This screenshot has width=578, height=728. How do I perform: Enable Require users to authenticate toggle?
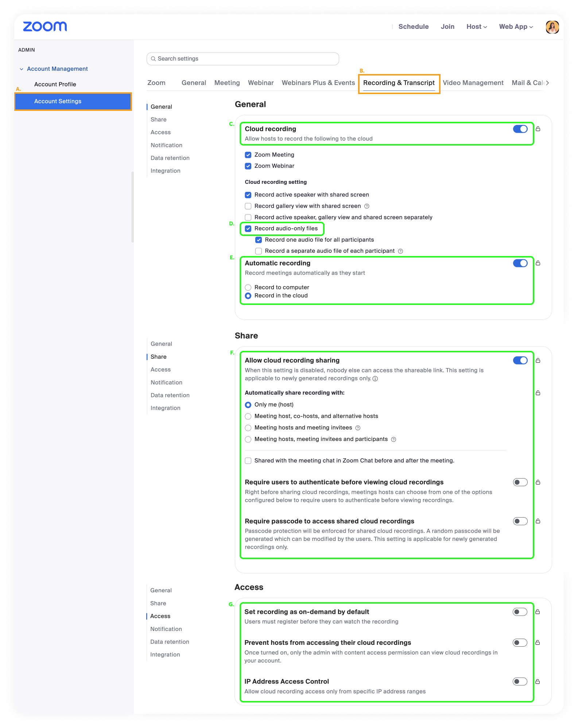(520, 482)
